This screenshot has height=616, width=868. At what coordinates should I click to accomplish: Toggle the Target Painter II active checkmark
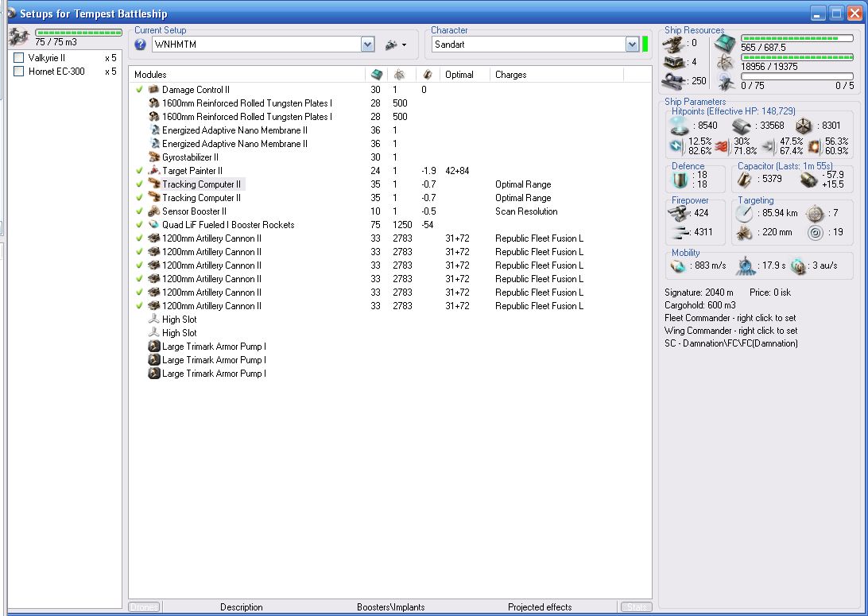[140, 170]
